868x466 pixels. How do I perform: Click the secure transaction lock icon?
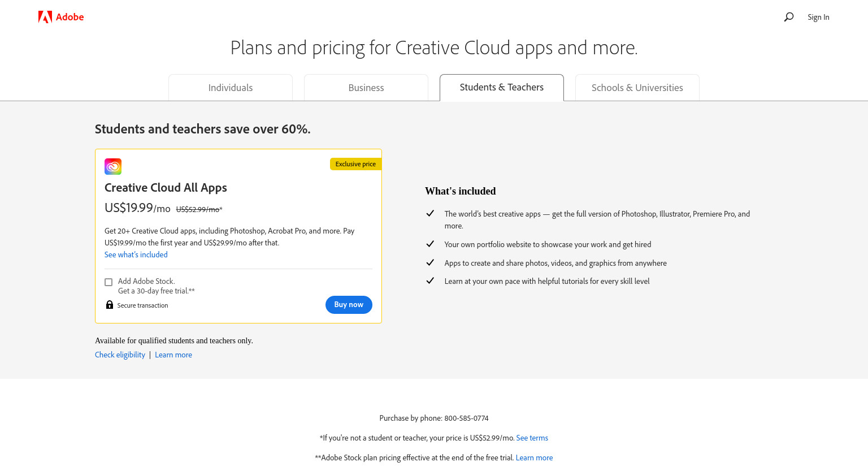pos(110,305)
